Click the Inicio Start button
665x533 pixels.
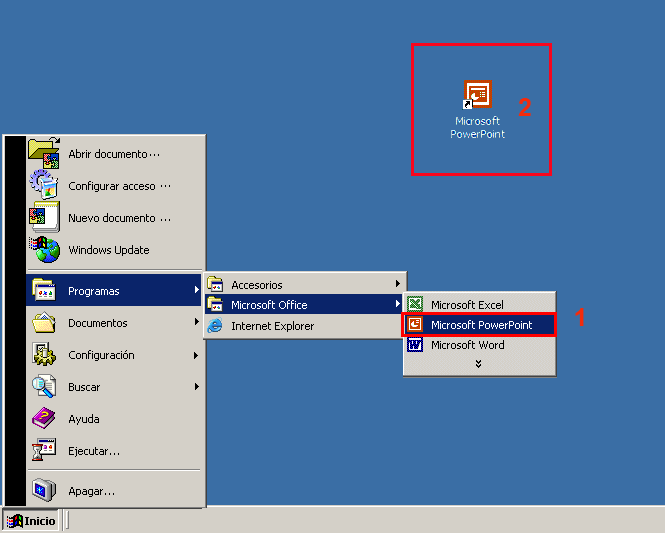tap(31, 521)
